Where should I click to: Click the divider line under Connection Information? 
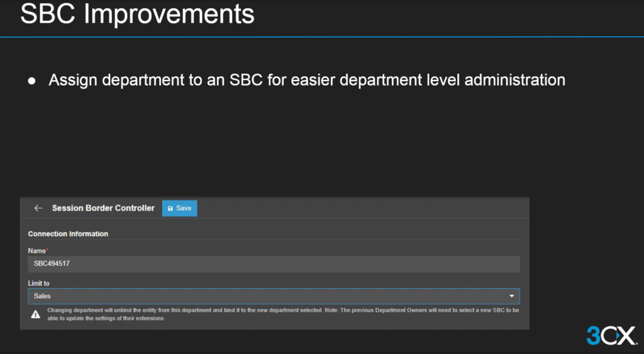coord(274,240)
